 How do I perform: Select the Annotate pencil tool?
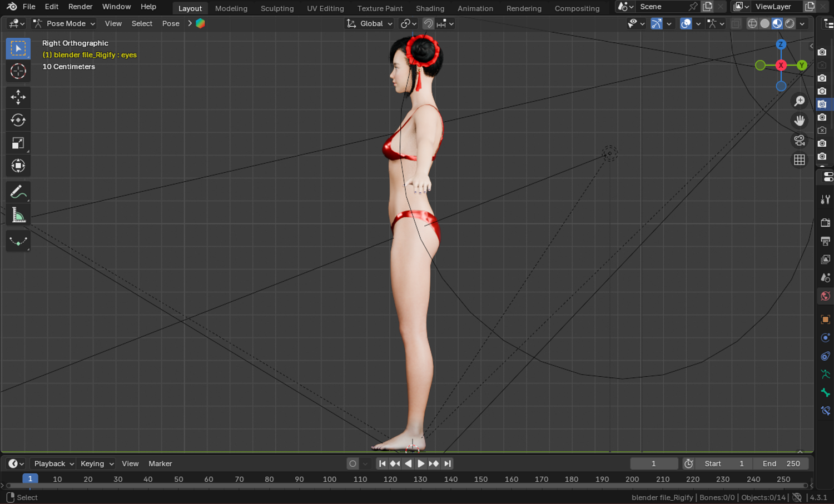coord(18,192)
